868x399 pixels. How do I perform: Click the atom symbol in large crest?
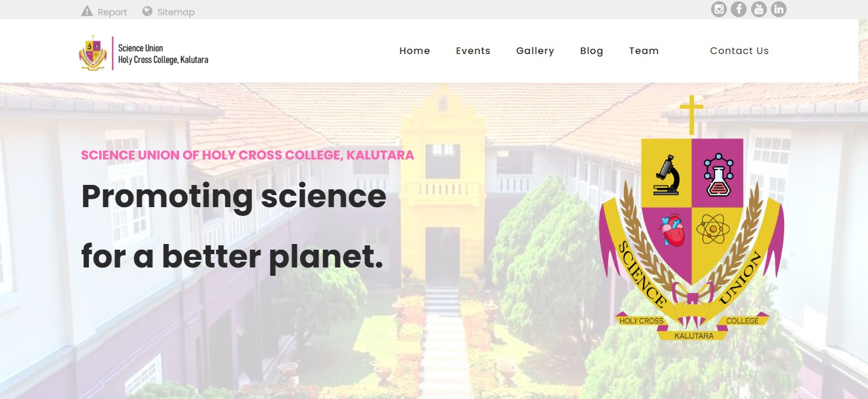pyautogui.click(x=714, y=229)
